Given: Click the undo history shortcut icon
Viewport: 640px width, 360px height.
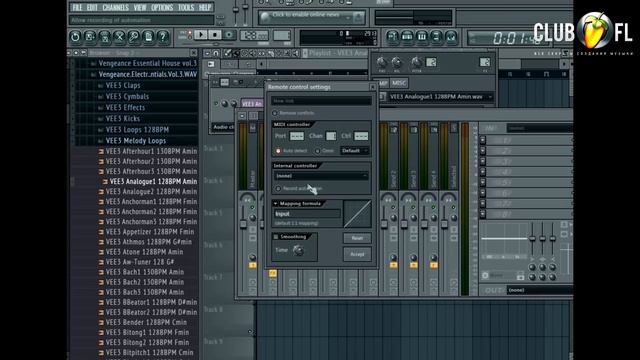Looking at the screenshot, I should 75,37.
